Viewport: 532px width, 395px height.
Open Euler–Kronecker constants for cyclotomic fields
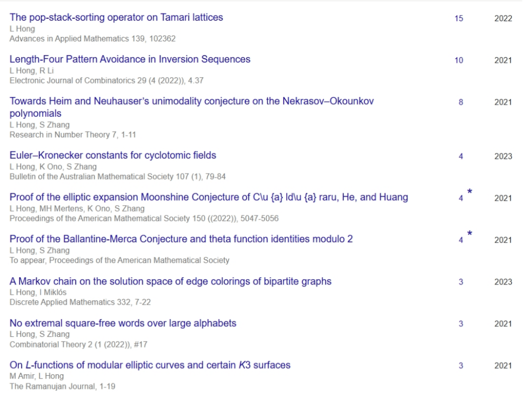coord(113,155)
